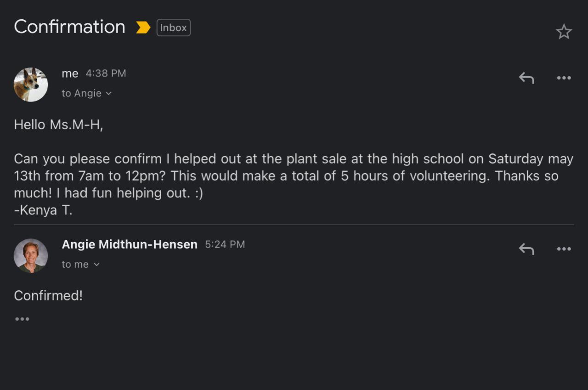The height and width of the screenshot is (390, 588).
Task: Click sender name Angie Midthun-Hensen
Action: click(130, 244)
